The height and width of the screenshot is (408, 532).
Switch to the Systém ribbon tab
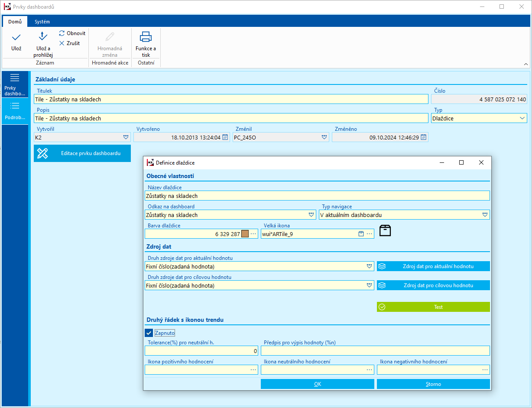click(42, 22)
